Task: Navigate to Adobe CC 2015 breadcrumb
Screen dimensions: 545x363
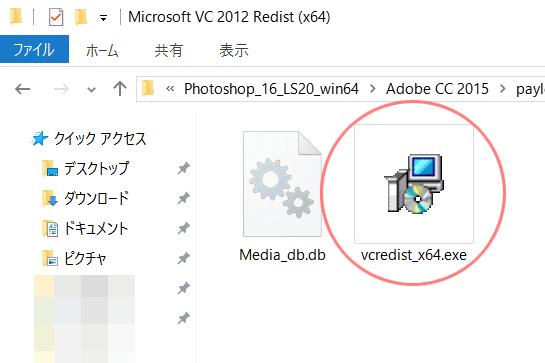Action: (x=437, y=89)
